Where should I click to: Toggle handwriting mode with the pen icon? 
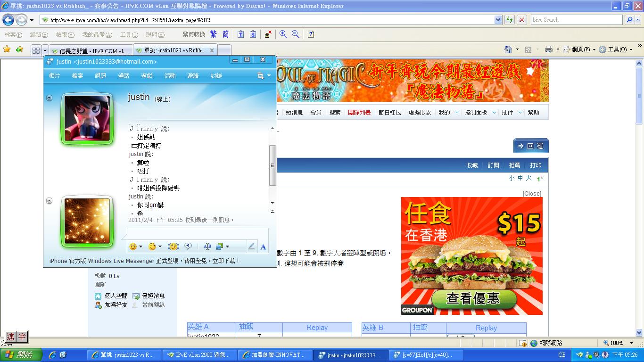[x=251, y=247]
